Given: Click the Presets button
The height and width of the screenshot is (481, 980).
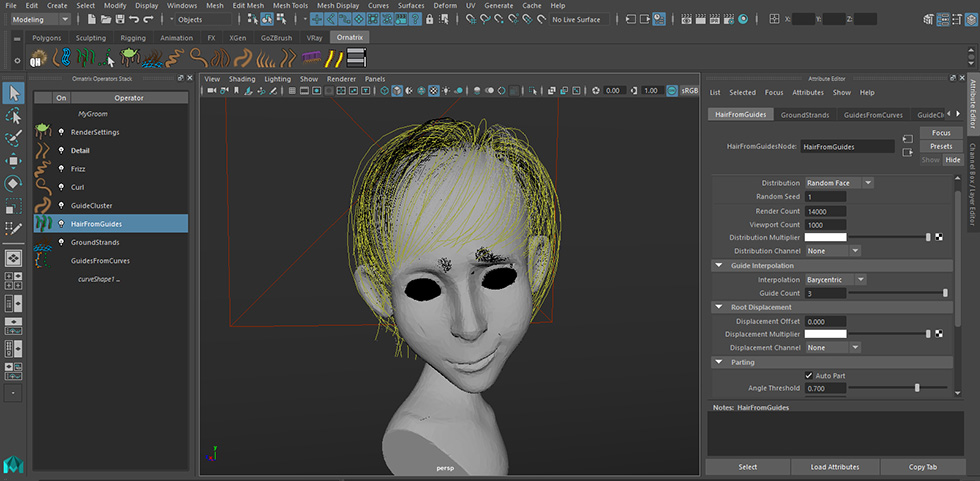Looking at the screenshot, I should coord(940,146).
